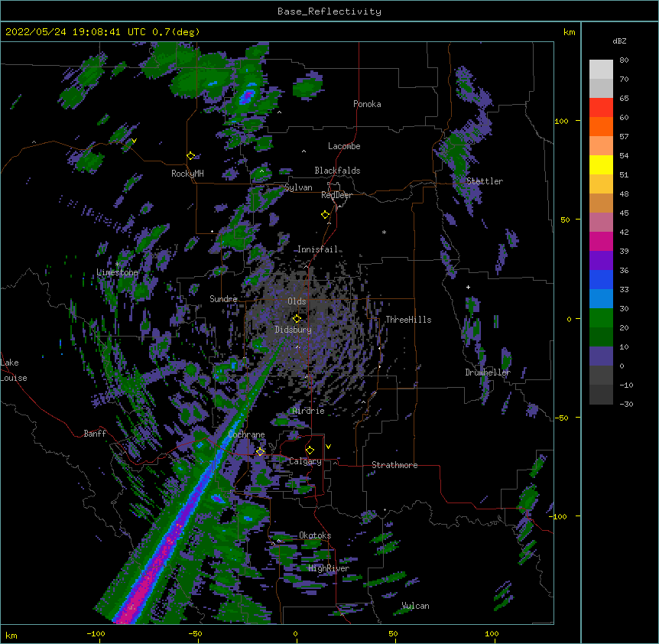
Task: Click the Strathmore city label
Action: coord(394,465)
